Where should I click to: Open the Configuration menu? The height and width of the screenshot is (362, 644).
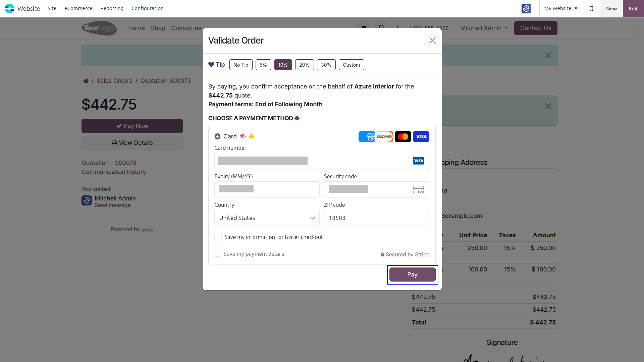148,8
